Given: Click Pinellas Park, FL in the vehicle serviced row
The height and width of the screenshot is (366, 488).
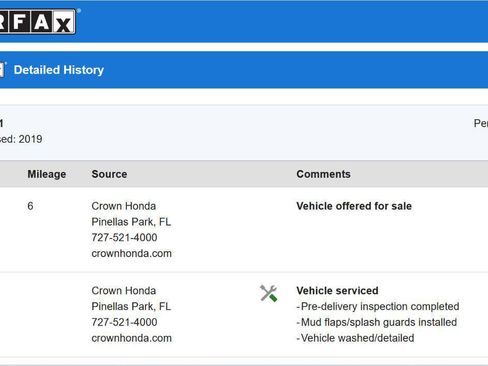Looking at the screenshot, I should point(131,306).
